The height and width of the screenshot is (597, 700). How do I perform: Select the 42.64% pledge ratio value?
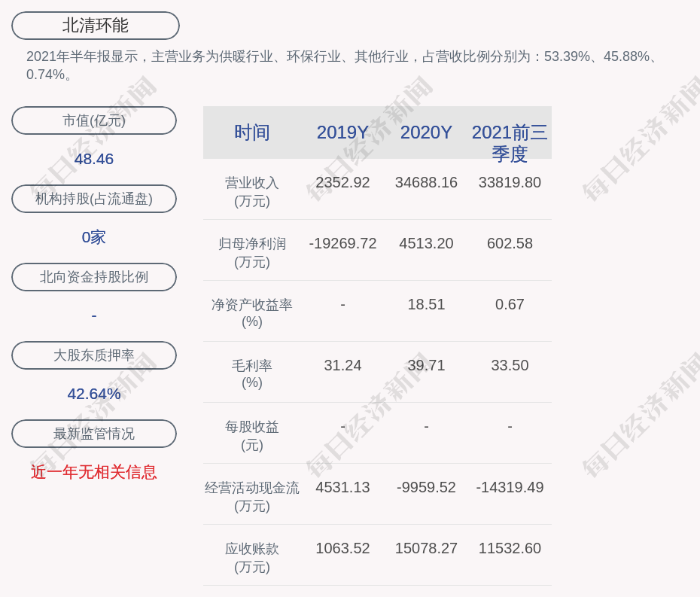94,394
